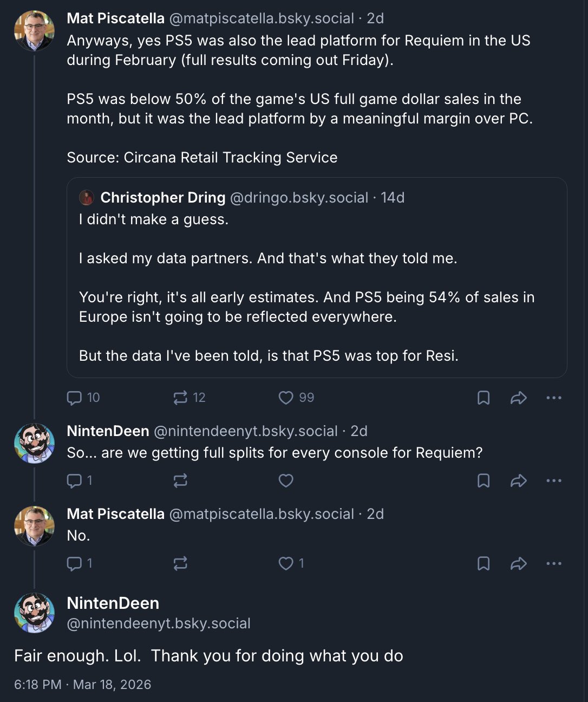Bookmark Mat's post about PS5 lead platform
Image resolution: width=588 pixels, height=702 pixels.
click(484, 398)
